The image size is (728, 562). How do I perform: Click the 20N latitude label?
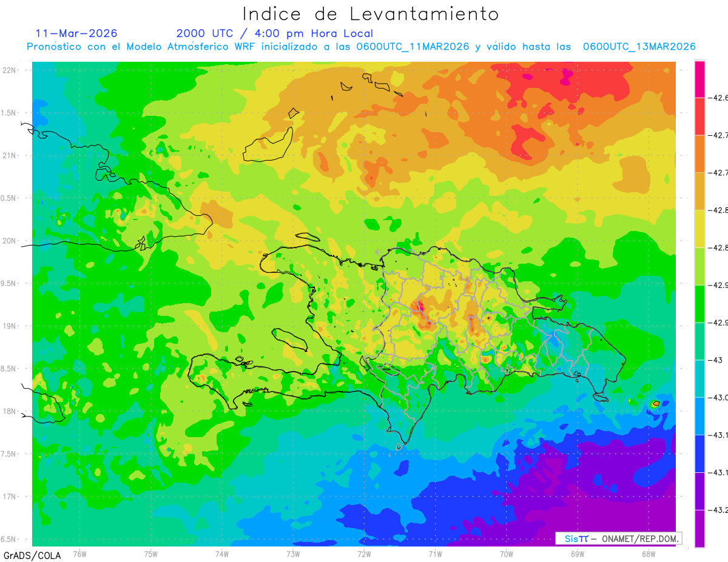[x=10, y=241]
